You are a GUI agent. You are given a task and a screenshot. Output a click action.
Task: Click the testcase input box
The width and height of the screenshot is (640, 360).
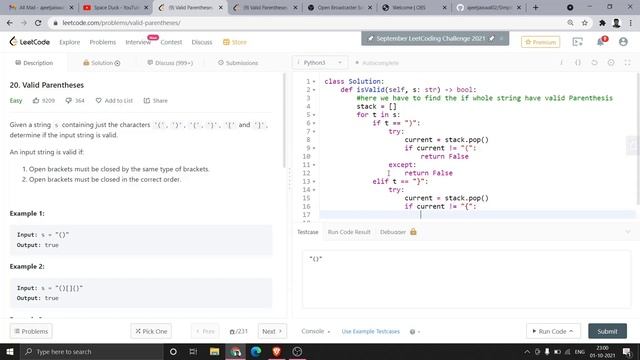467,279
